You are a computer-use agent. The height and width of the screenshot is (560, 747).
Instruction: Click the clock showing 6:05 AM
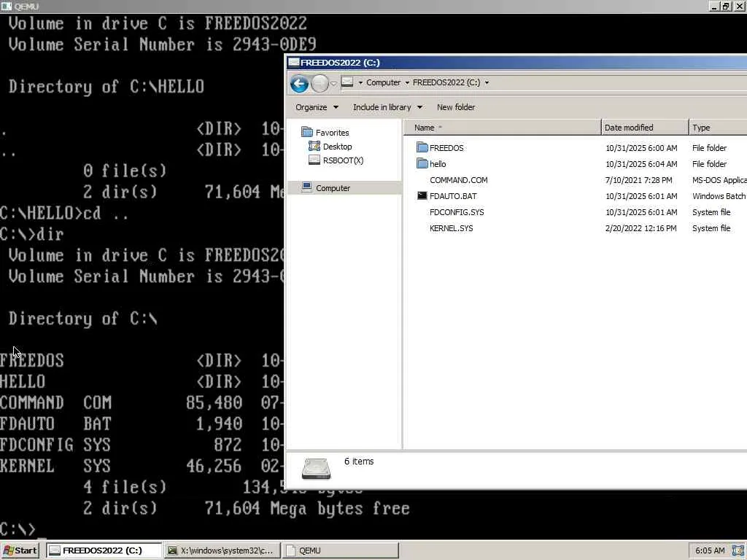pyautogui.click(x=710, y=551)
